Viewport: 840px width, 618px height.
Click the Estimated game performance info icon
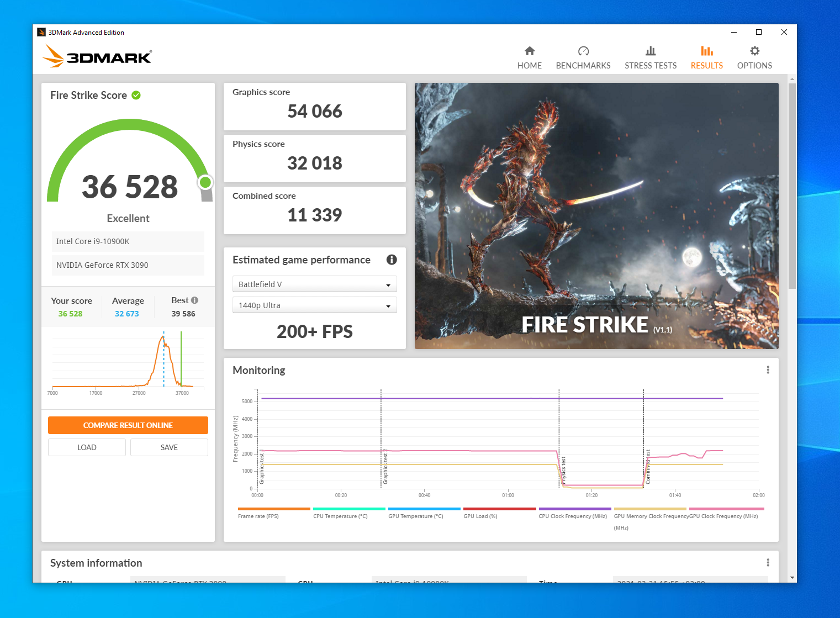(392, 260)
